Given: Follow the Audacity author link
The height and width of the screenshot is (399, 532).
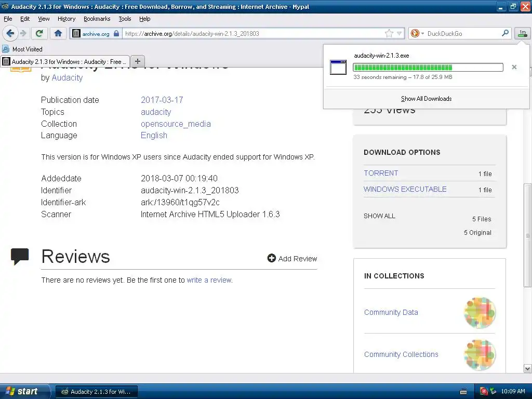Looking at the screenshot, I should (67, 78).
